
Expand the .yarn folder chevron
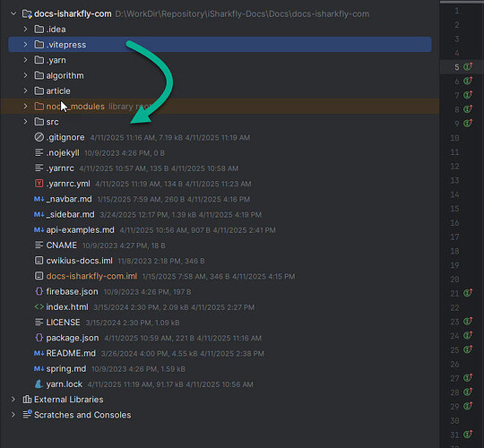[x=25, y=60]
